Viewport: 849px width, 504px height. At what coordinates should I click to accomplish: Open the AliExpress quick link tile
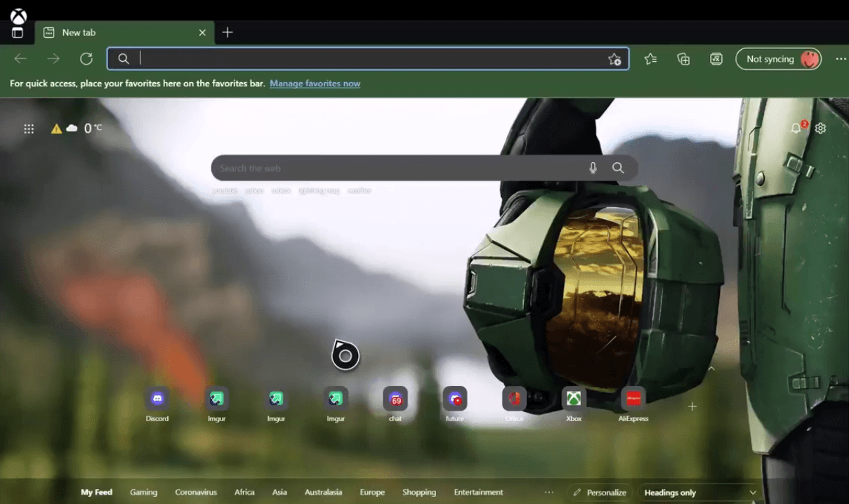[x=633, y=400]
